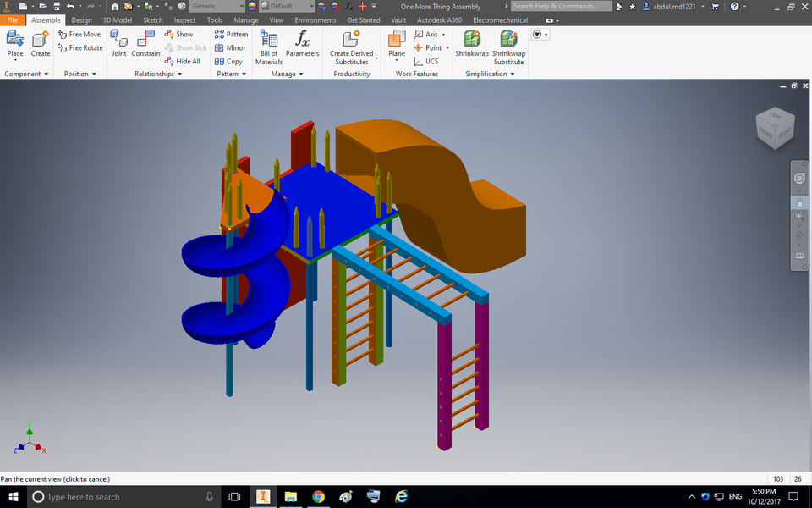Select the Mirror tool
Image resolution: width=812 pixels, height=508 pixels.
coord(231,47)
